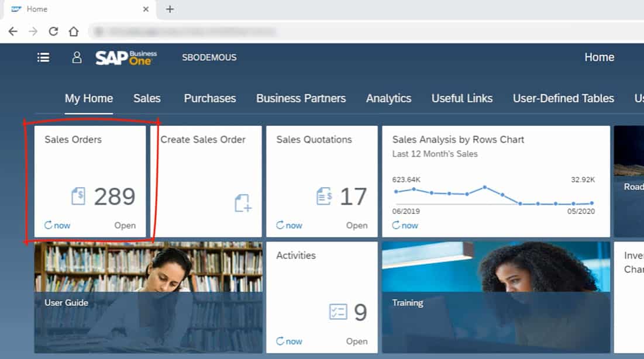Switch to the Sales tab
644x359 pixels.
point(147,98)
